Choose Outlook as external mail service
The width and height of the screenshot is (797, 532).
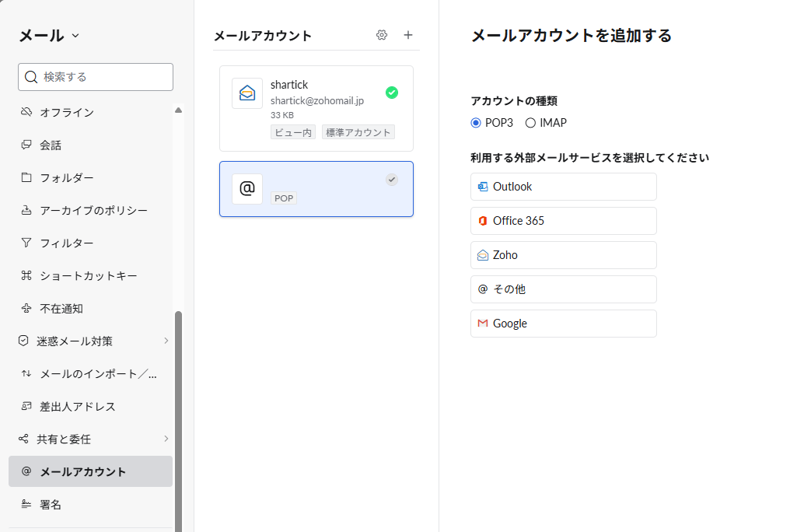(563, 187)
